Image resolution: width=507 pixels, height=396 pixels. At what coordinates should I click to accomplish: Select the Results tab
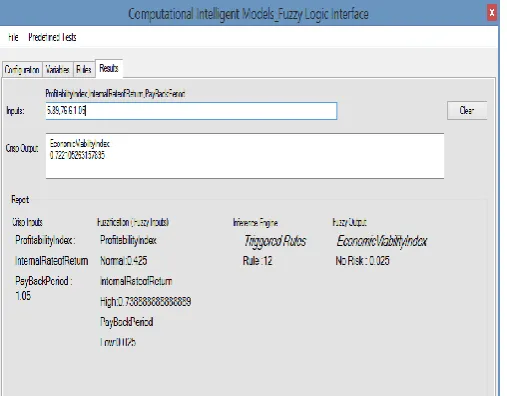[x=109, y=68]
